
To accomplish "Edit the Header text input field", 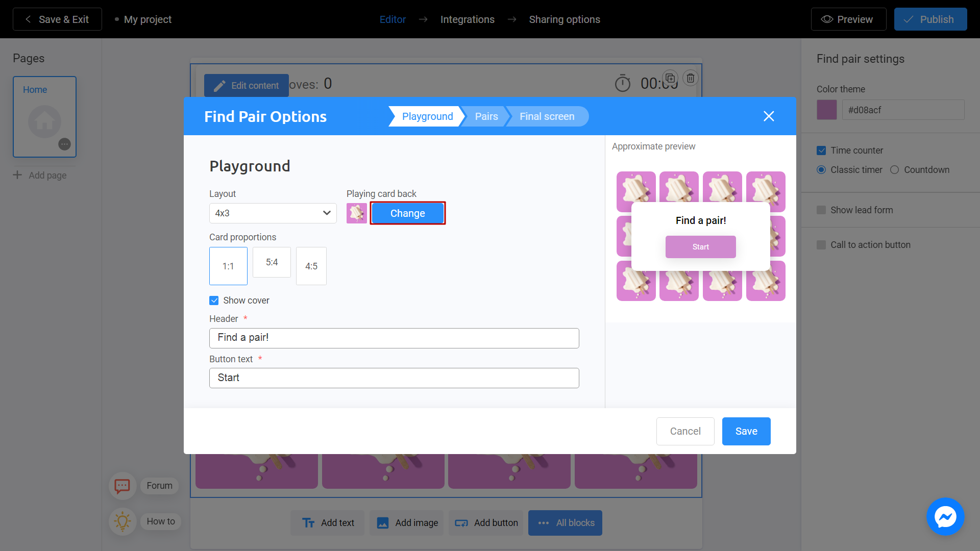I will point(395,337).
